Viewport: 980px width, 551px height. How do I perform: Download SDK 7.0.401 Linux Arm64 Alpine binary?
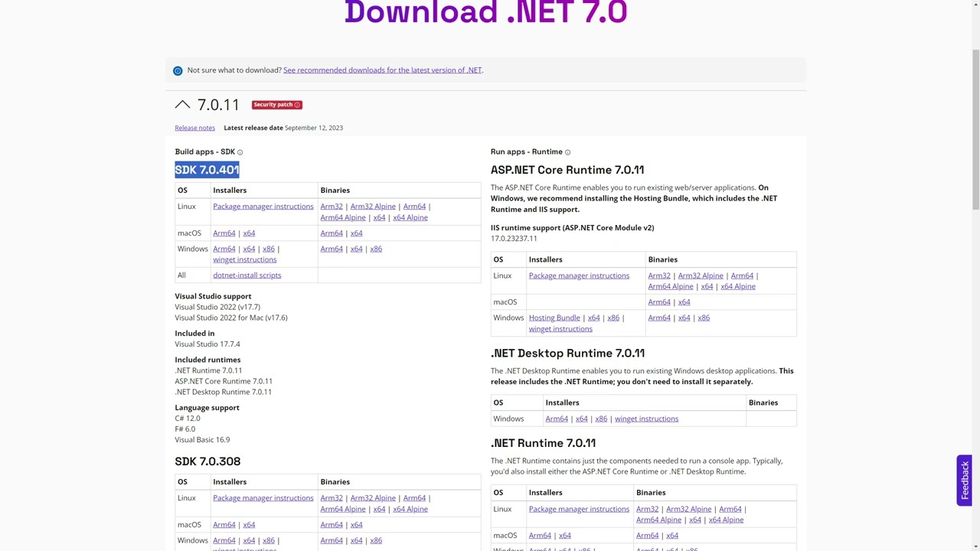pos(343,217)
